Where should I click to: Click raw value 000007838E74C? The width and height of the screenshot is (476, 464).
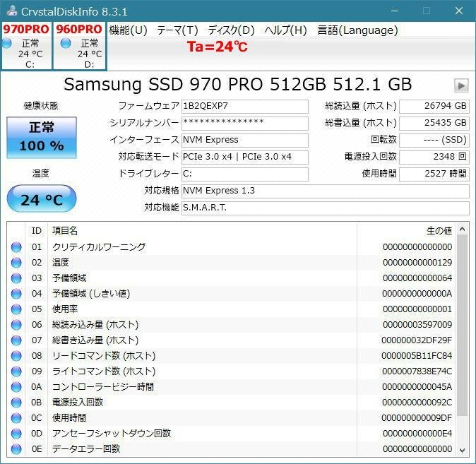coord(417,371)
